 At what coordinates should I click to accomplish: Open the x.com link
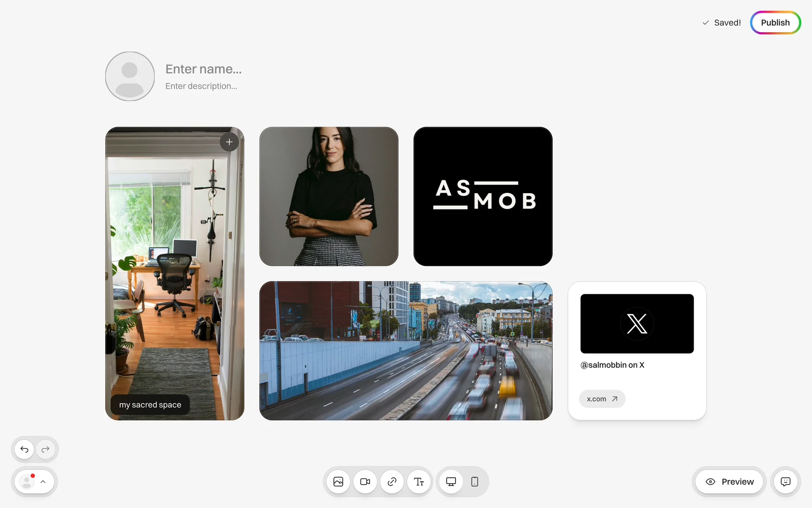click(x=602, y=399)
